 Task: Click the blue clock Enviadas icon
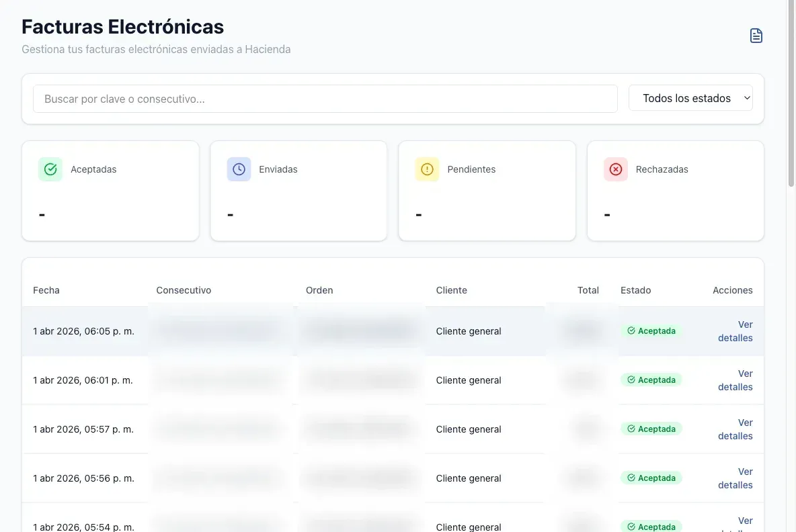pos(239,169)
